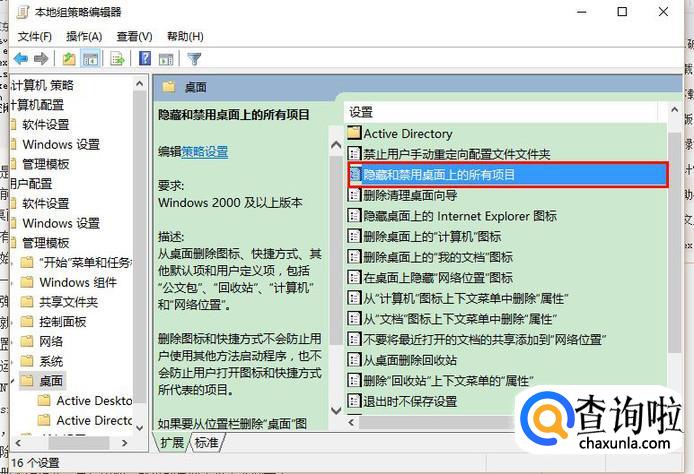Select 在桌面上隐藏"网络位置"图标 setting
The image size is (694, 474).
(x=430, y=277)
